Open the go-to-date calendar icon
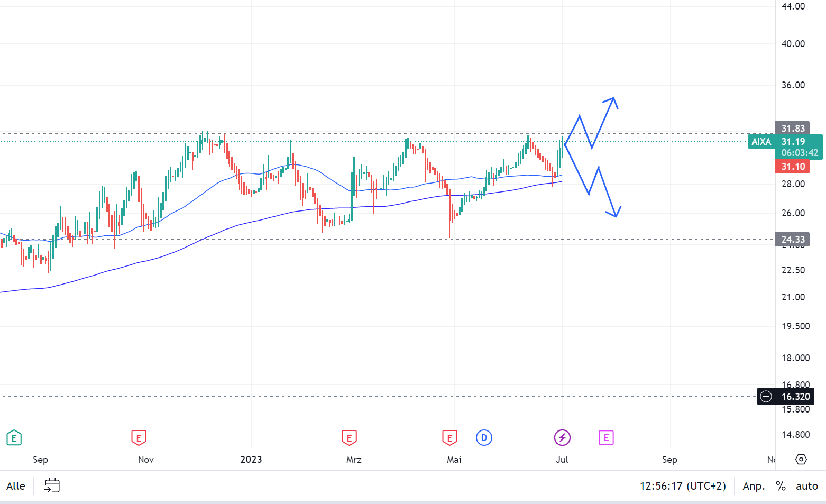Viewport: 826px width, 504px height. click(x=52, y=485)
